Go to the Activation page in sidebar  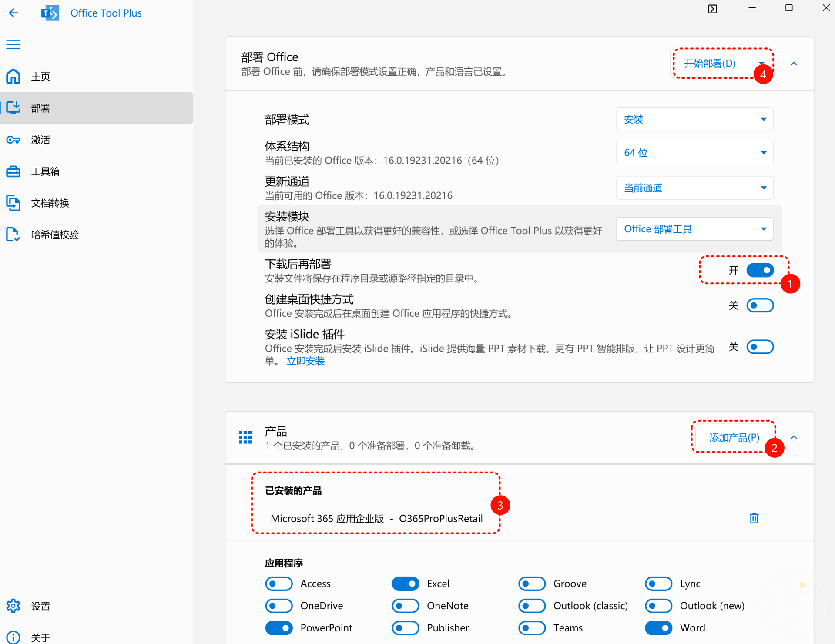click(x=40, y=140)
